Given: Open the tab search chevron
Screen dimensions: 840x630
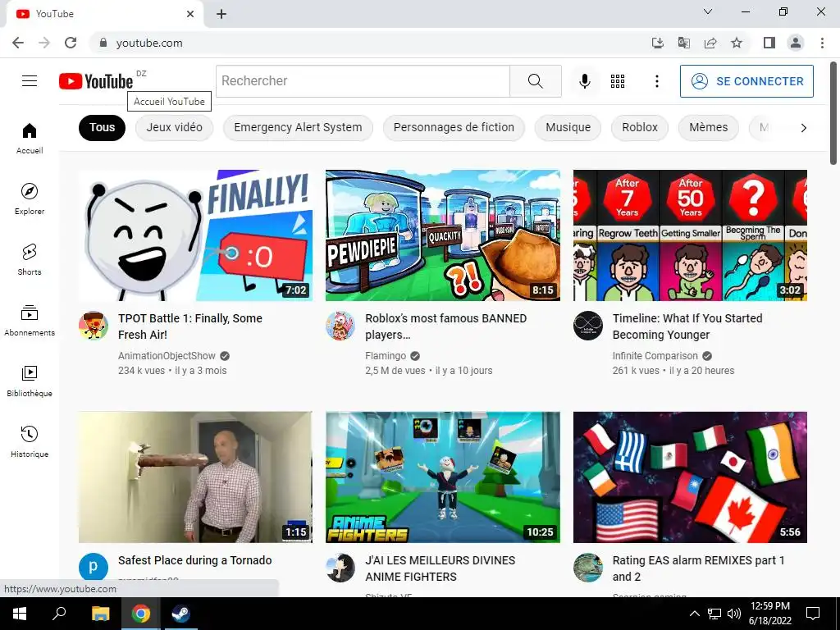Looking at the screenshot, I should click(x=708, y=11).
